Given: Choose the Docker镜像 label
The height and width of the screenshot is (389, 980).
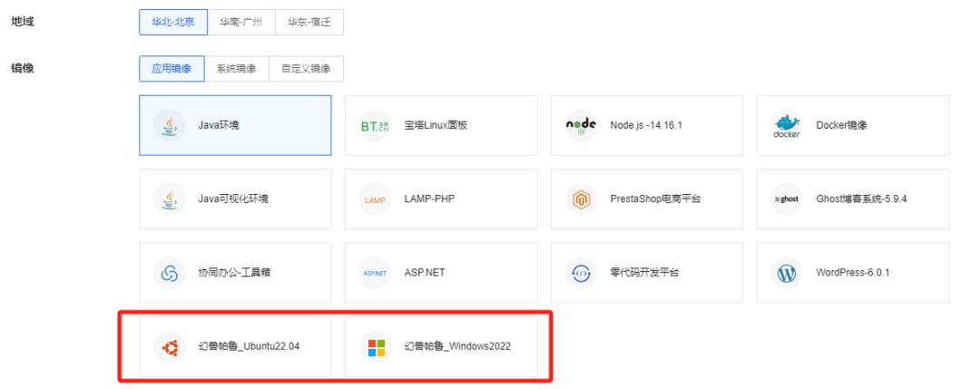Looking at the screenshot, I should 841,125.
